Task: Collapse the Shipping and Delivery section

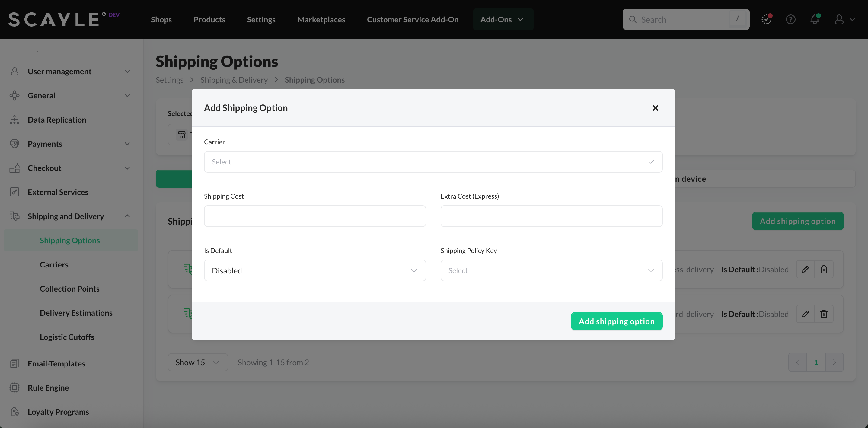Action: click(x=127, y=216)
